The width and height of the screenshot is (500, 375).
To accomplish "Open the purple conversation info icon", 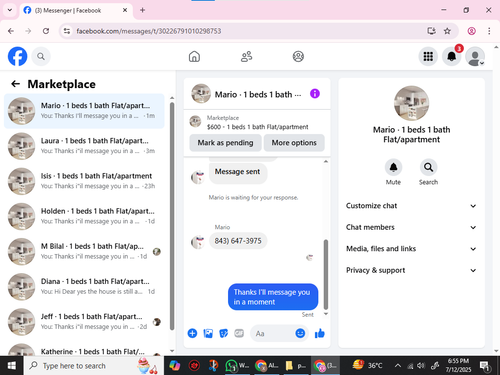I will point(315,94).
